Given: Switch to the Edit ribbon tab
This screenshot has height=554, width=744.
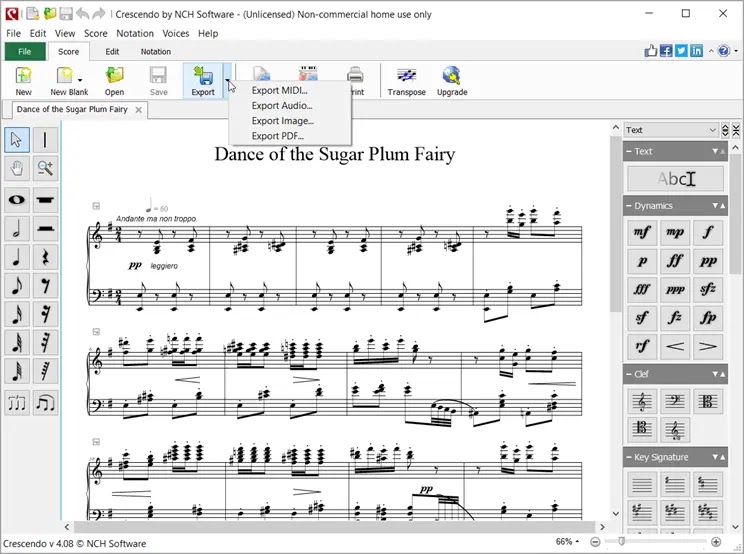Looking at the screenshot, I should pos(112,51).
